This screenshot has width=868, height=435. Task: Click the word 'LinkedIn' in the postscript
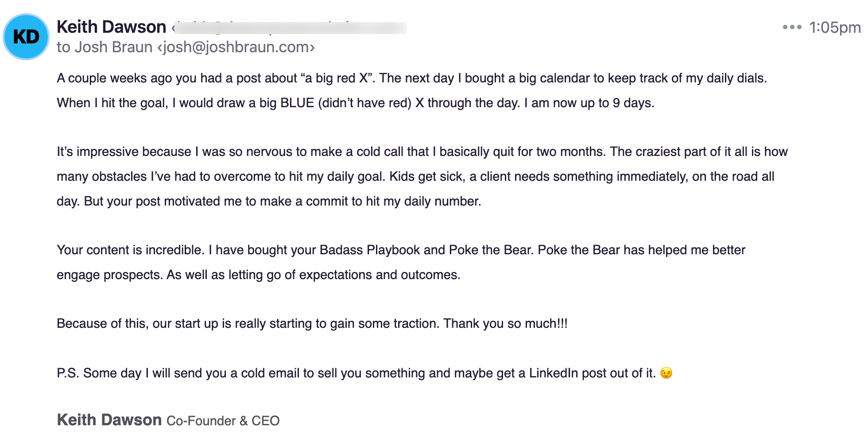tap(554, 373)
